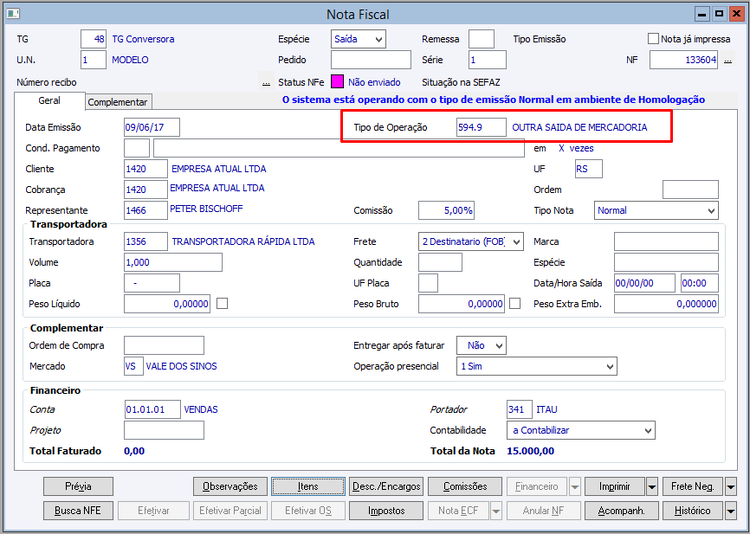Click the Total da Nota value 15.000,00
The image size is (750, 534).
click(x=530, y=451)
